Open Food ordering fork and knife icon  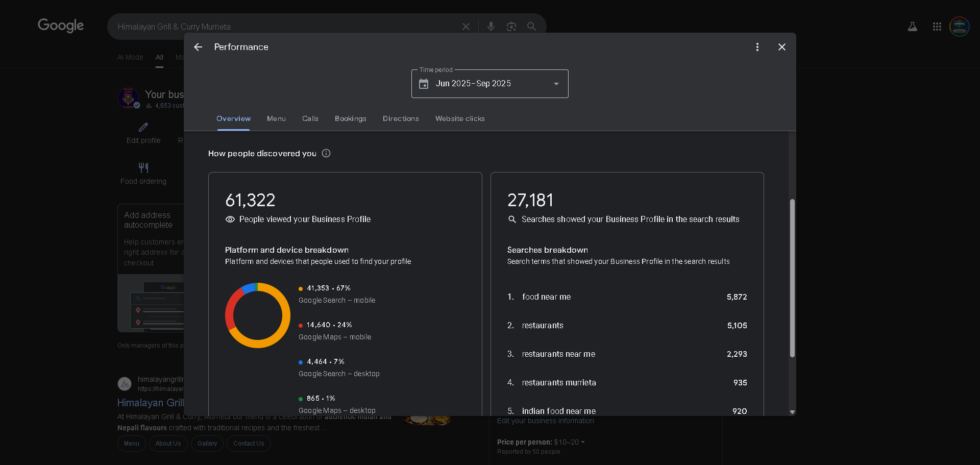tap(143, 167)
